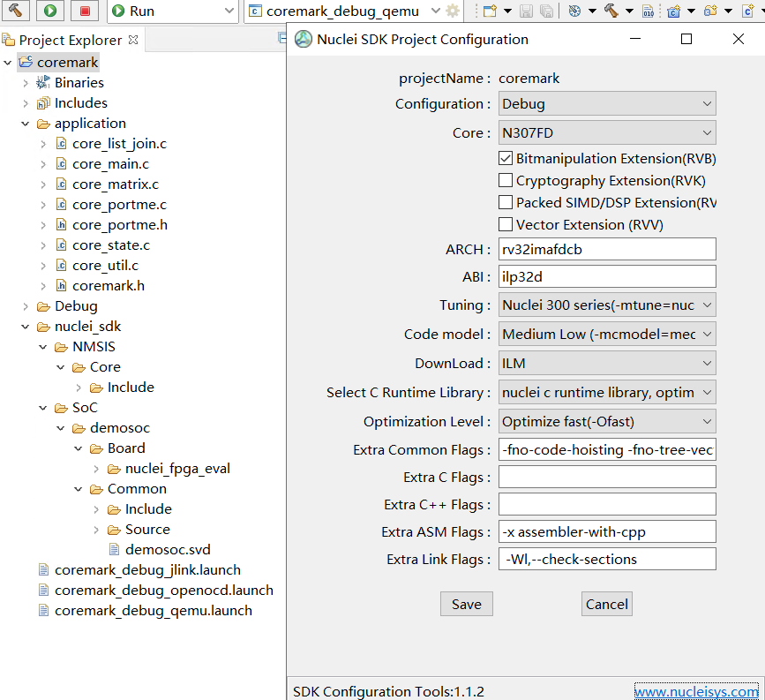The height and width of the screenshot is (700, 765).
Task: Select core_util.c file
Action: (105, 266)
